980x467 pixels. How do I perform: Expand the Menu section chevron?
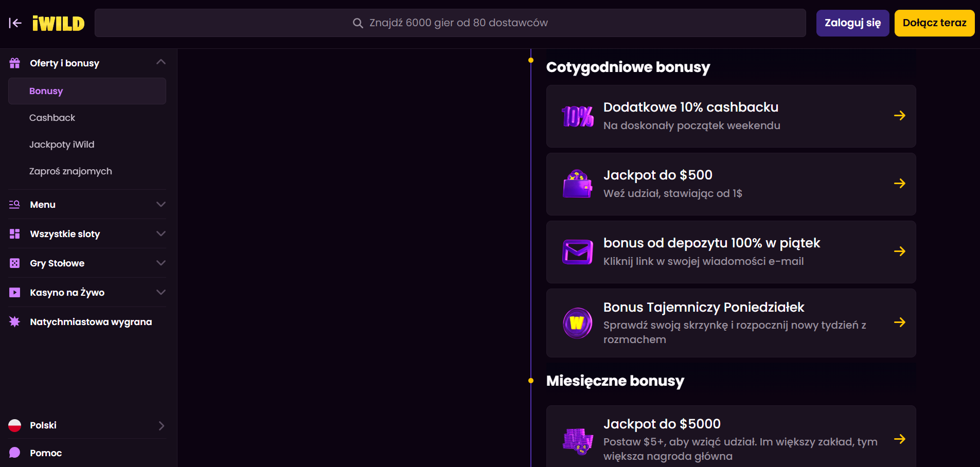(x=161, y=205)
